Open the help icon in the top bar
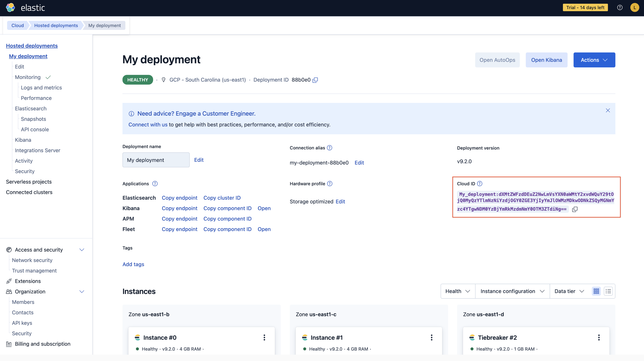The width and height of the screenshot is (644, 361). point(620,8)
